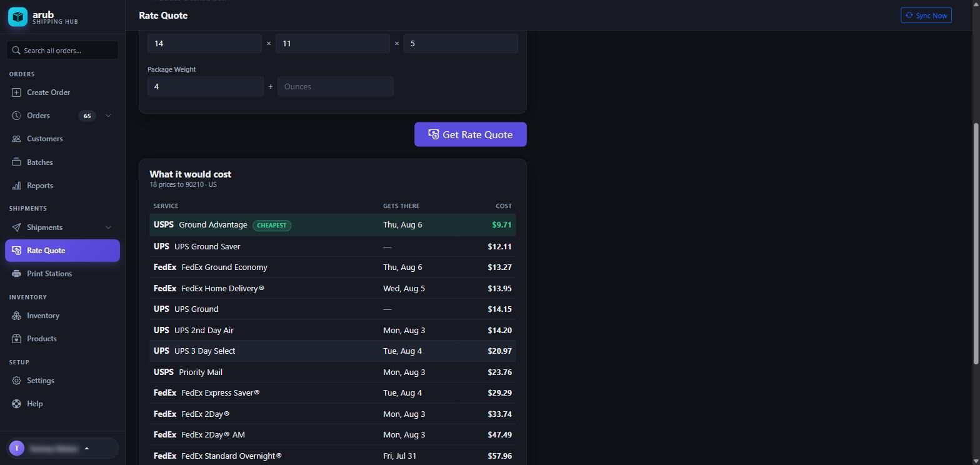This screenshot has height=465, width=980.
Task: Click the Rate Quote sidebar icon
Action: point(16,251)
